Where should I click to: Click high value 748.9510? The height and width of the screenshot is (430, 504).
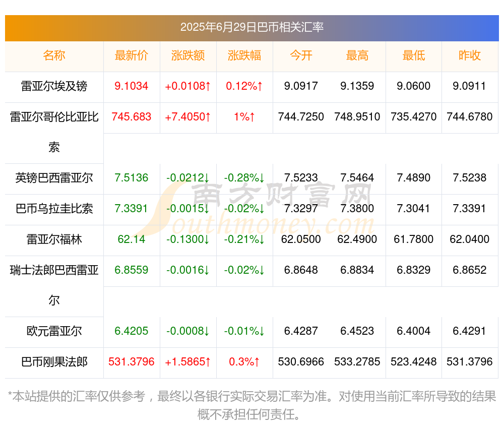tap(357, 116)
